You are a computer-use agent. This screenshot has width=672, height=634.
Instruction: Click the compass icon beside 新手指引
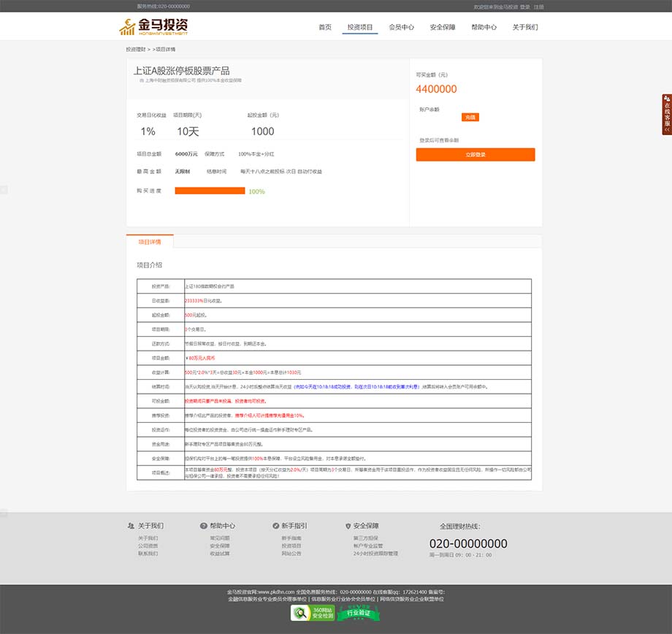(275, 526)
